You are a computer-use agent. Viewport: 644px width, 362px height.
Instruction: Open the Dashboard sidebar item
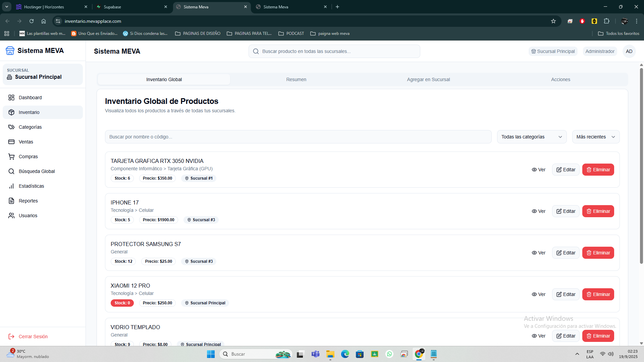[43, 98]
